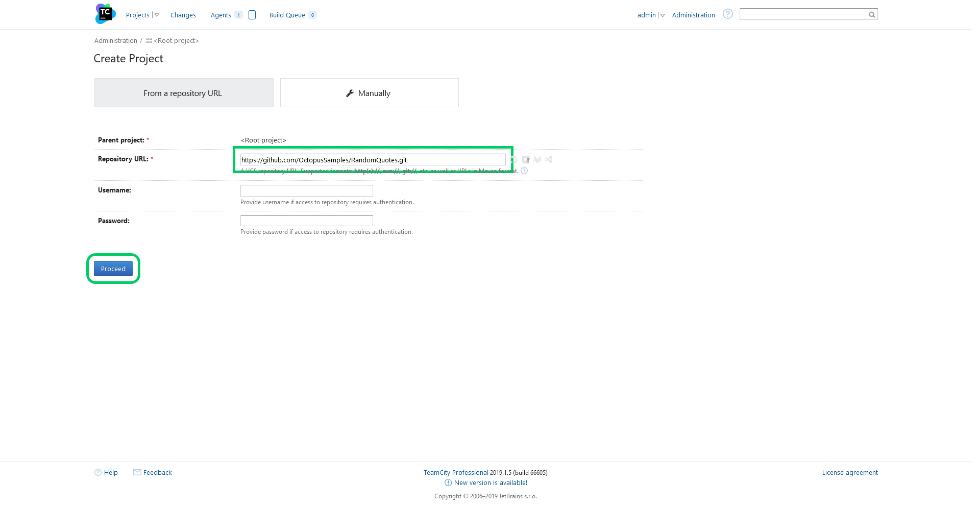Click the Administration breadcrumb
Viewport: 980px width, 508px height.
click(x=116, y=41)
